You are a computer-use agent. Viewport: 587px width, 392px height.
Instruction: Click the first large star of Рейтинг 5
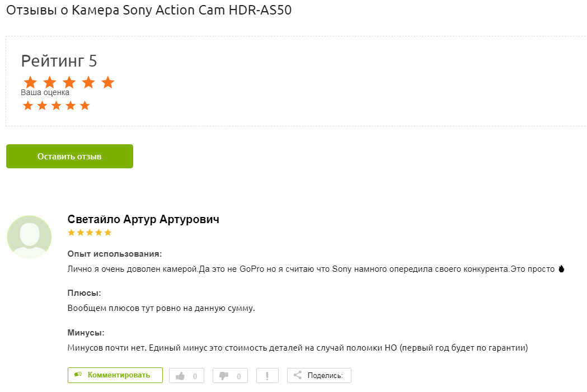(30, 82)
